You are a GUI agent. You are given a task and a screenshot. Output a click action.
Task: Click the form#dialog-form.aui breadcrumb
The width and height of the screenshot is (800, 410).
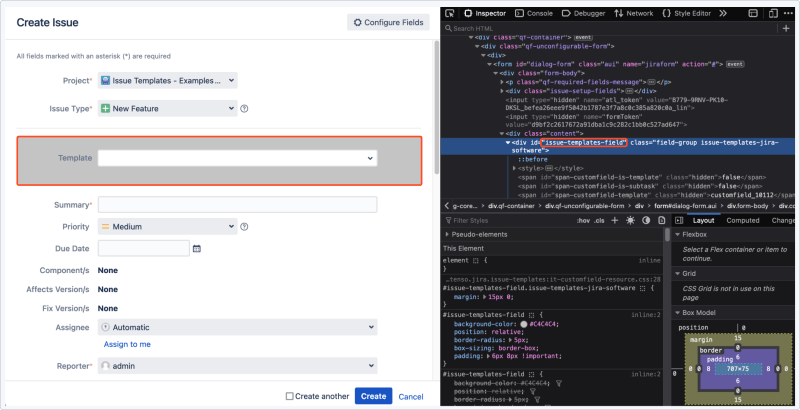(685, 206)
